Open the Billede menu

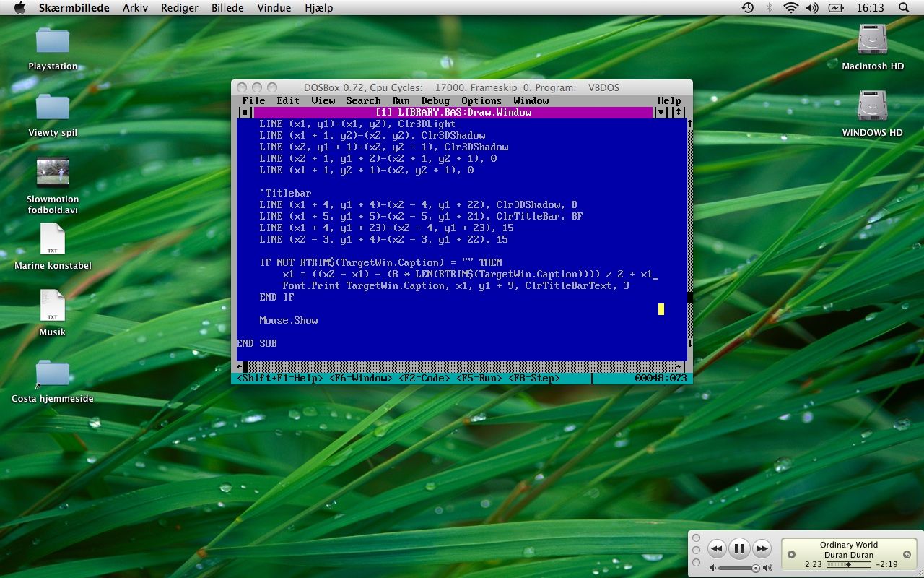pos(227,8)
